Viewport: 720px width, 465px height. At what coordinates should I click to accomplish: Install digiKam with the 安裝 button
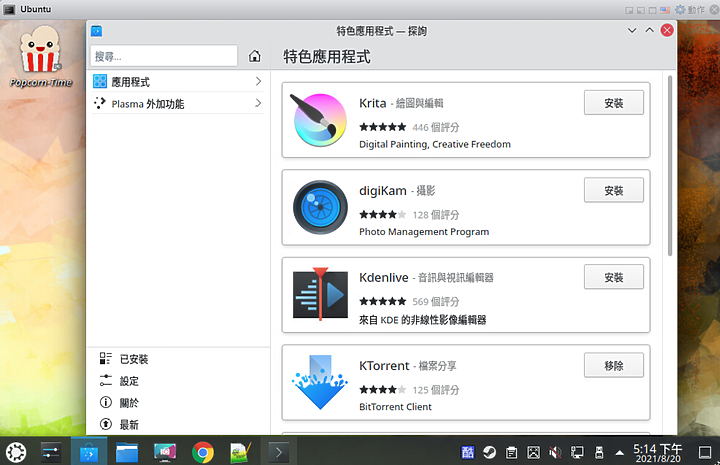point(613,190)
